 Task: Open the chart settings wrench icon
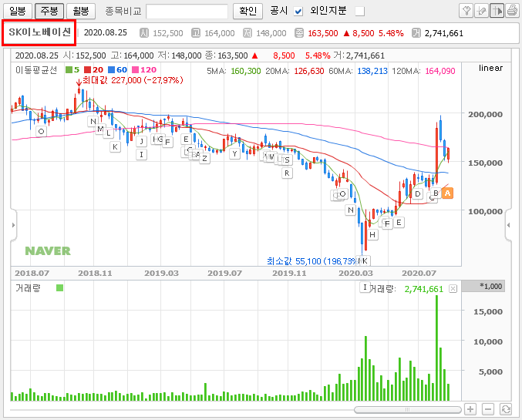pyautogui.click(x=466, y=11)
